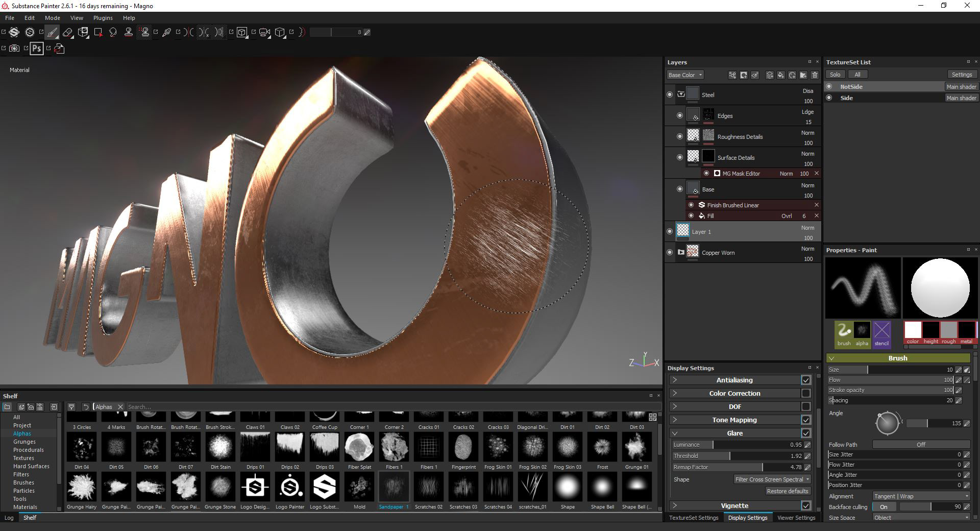Viewport: 980px width, 531px height.
Task: Switch to the Log tab
Action: tap(9, 518)
